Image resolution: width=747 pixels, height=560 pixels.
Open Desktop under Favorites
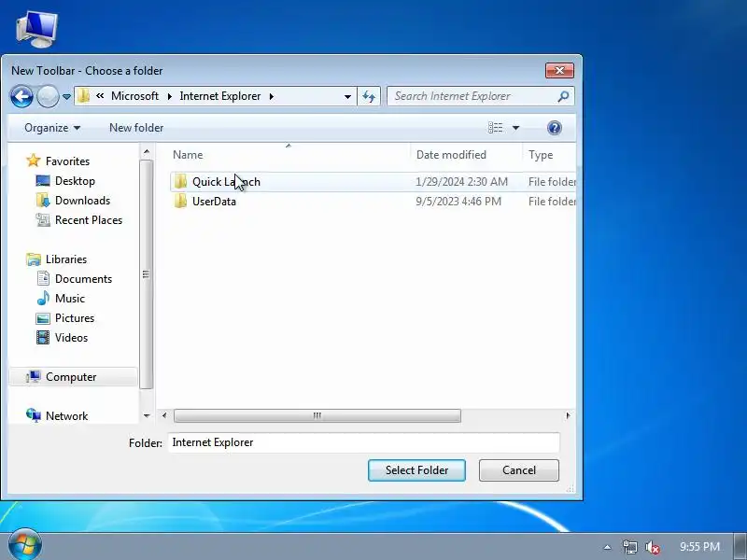[75, 181]
